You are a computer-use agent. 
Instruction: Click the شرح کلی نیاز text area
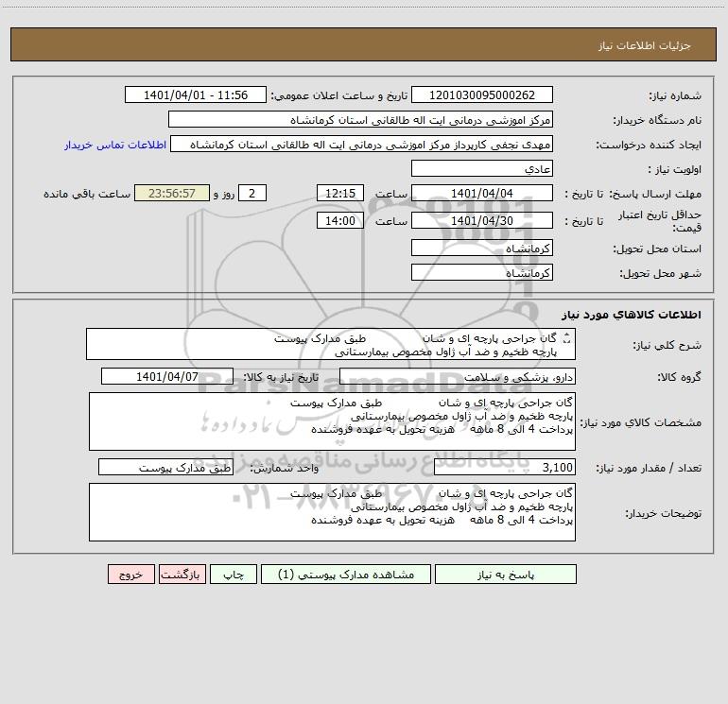(x=331, y=344)
